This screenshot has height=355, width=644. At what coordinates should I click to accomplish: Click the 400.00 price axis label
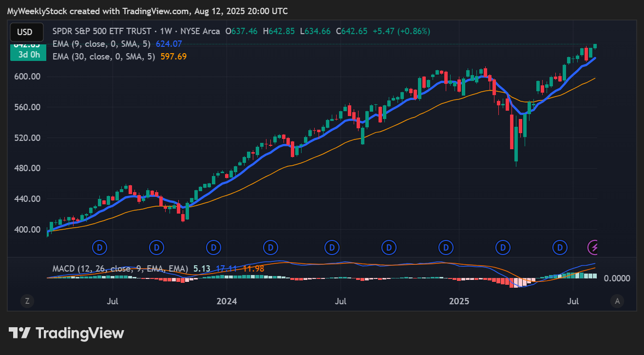point(27,230)
